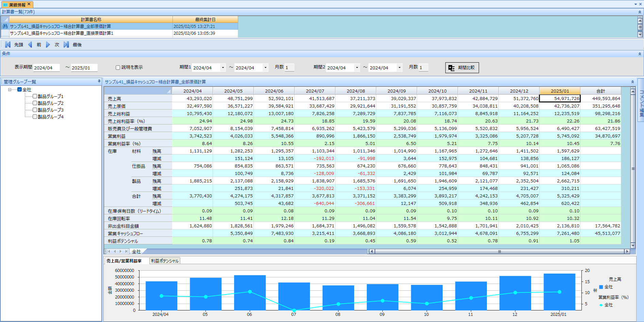Click the 期間比較 button
This screenshot has height=322, width=644.
click(462, 68)
